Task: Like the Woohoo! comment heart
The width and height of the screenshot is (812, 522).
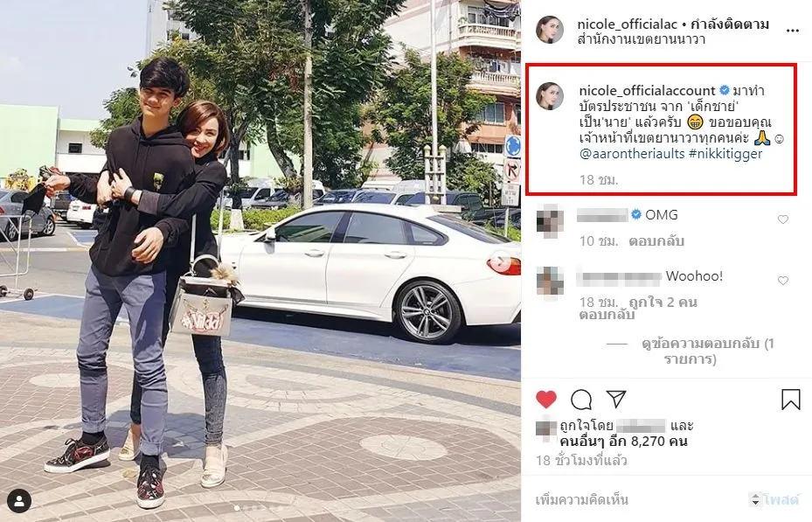Action: point(783,281)
